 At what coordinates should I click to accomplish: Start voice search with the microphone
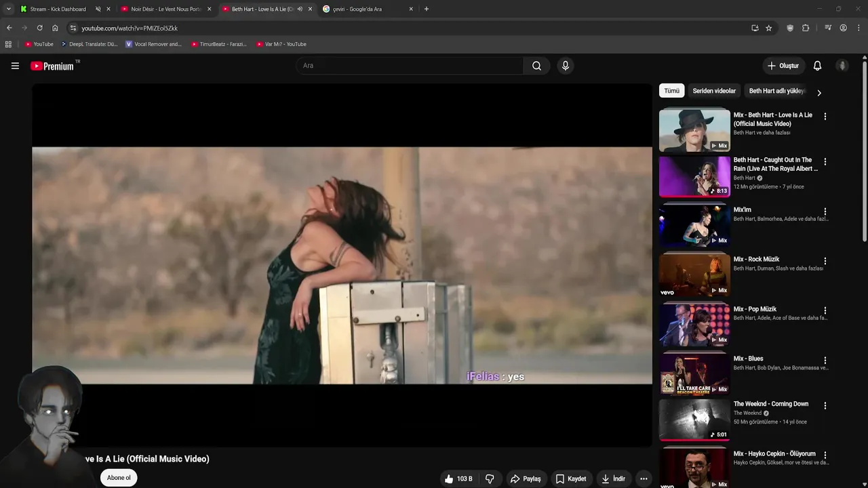pyautogui.click(x=565, y=66)
